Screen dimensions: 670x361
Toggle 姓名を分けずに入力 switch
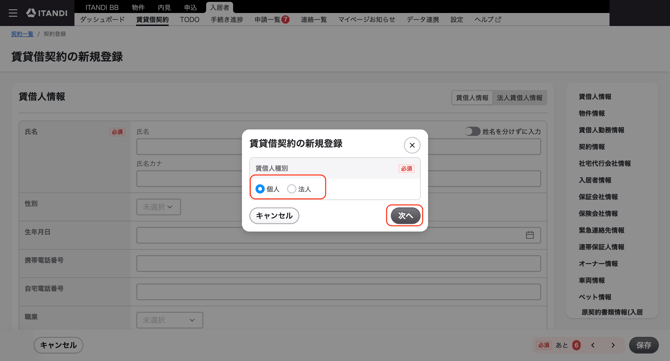click(473, 131)
